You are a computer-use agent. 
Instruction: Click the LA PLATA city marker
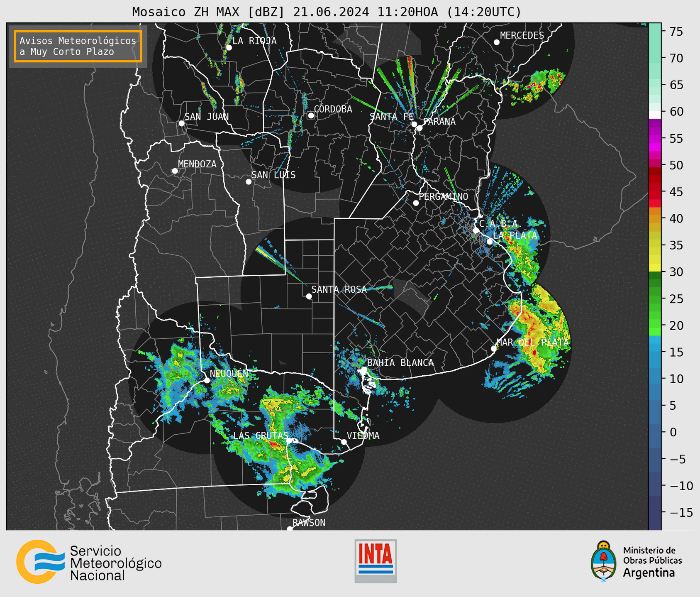[x=490, y=242]
